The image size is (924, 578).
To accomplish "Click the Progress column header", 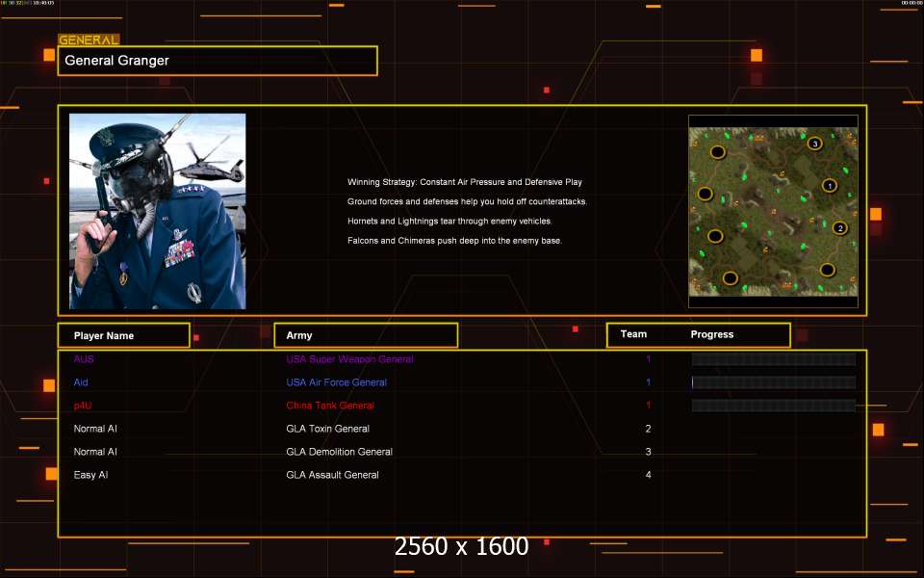I will coord(712,334).
